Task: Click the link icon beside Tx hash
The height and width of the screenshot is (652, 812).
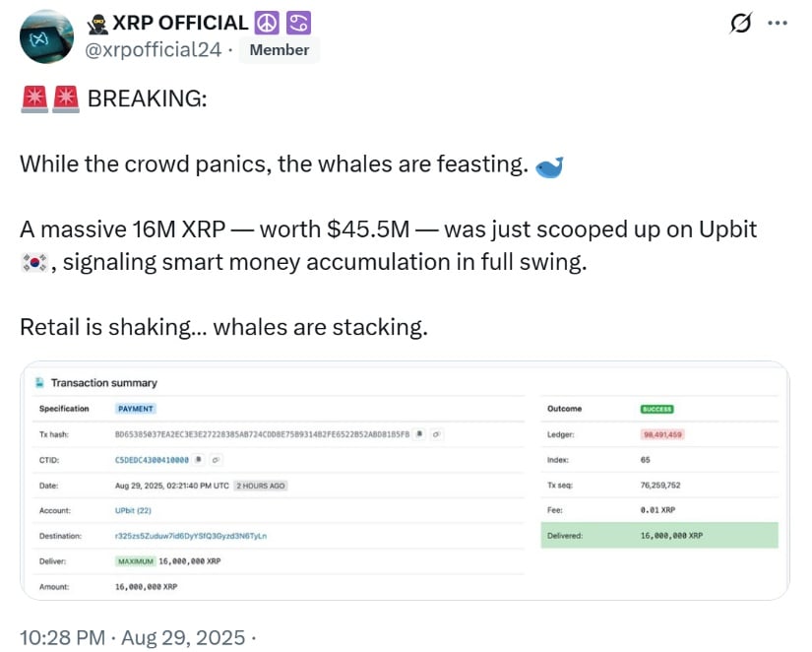Action: pos(436,433)
